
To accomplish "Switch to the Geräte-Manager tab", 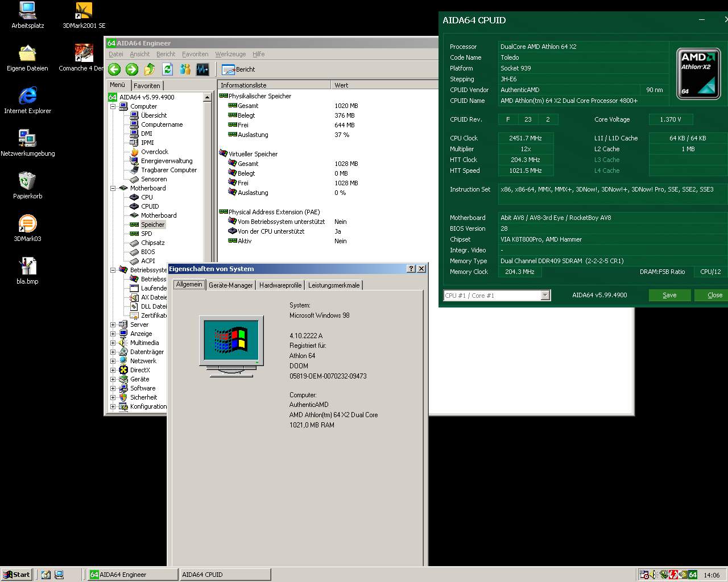I will 231,285.
